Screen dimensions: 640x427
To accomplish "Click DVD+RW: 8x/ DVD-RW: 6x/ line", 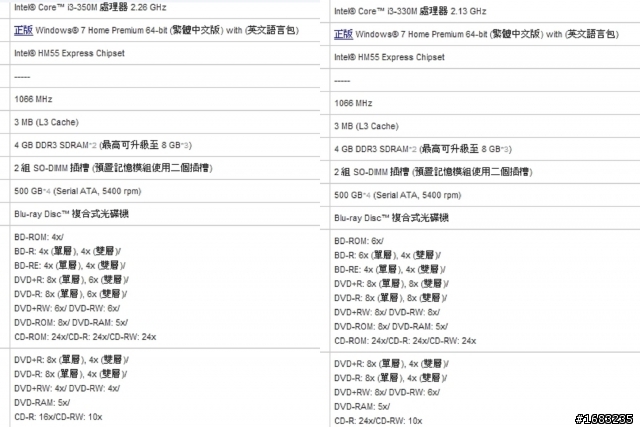I will [x=387, y=392].
